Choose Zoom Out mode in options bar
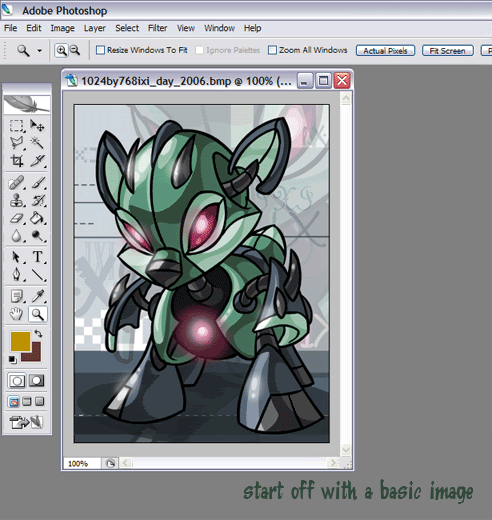 tap(75, 50)
